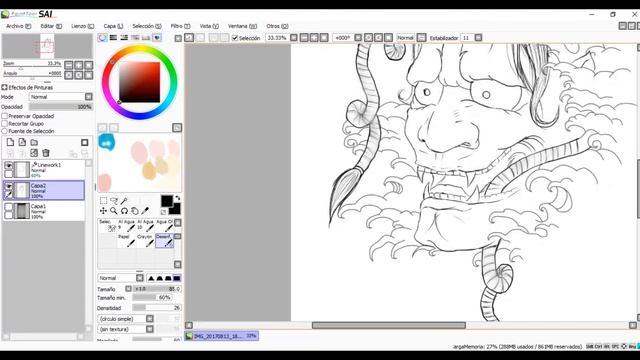Hide the Linework1 layer eye icon
Viewport: 640px width, 360px height.
coord(8,165)
